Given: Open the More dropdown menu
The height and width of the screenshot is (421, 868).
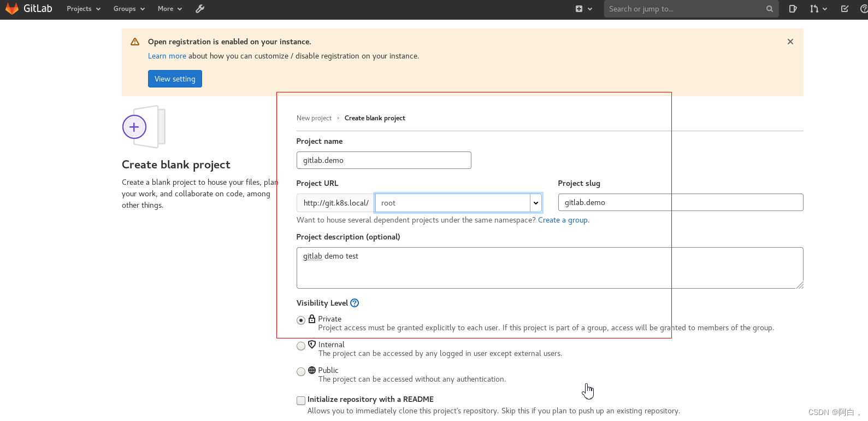Looking at the screenshot, I should [170, 9].
